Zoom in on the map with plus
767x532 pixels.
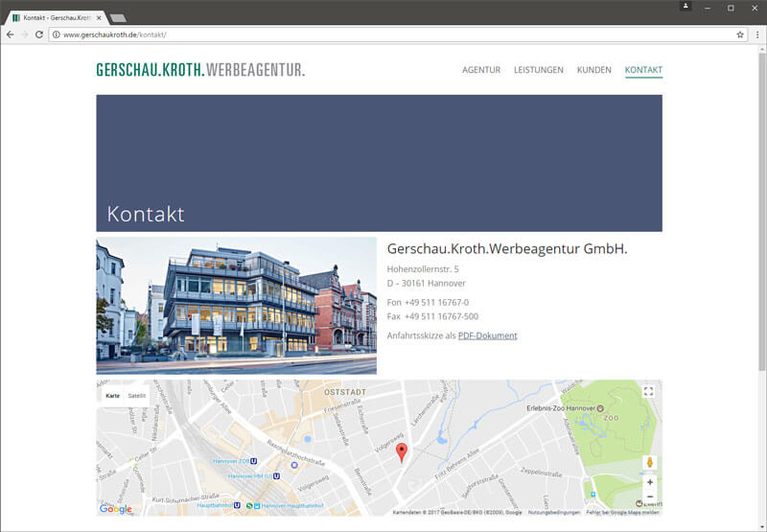[650, 482]
